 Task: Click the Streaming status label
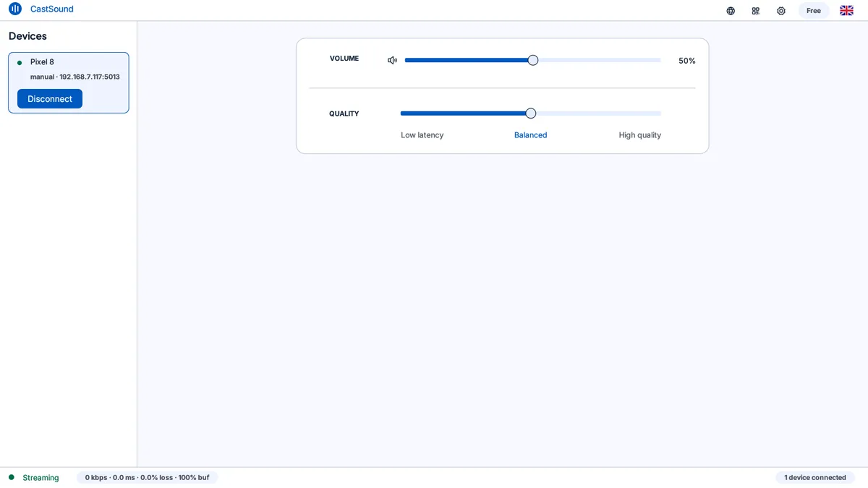(x=41, y=478)
